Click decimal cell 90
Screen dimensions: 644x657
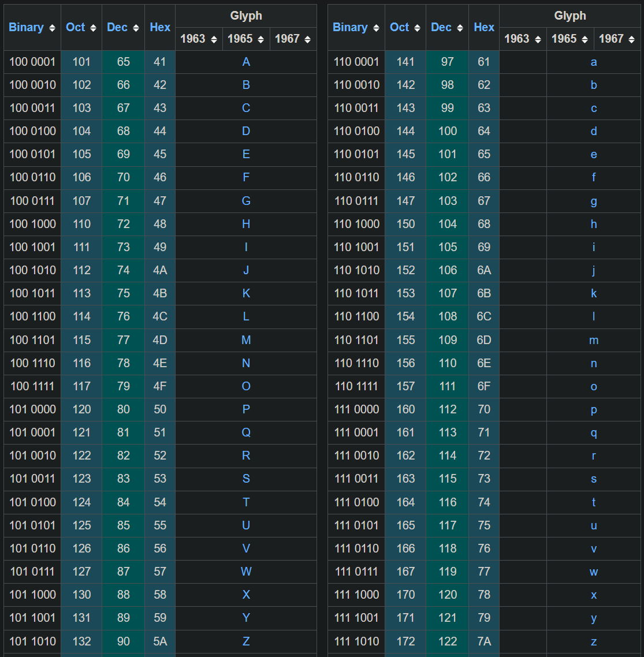point(123,641)
